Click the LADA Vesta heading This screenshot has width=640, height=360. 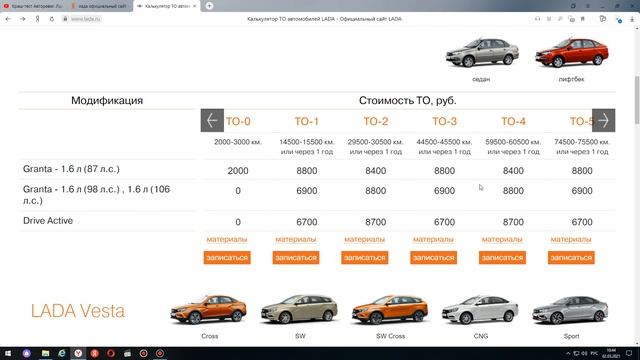[x=78, y=311]
